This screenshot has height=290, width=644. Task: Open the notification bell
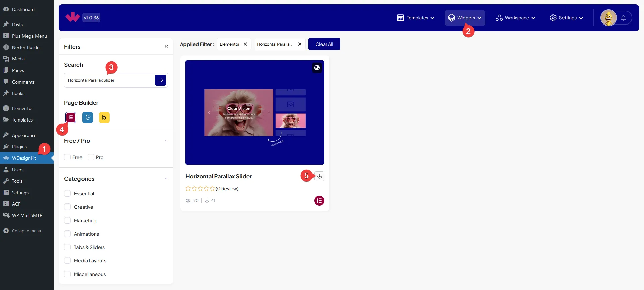(623, 18)
